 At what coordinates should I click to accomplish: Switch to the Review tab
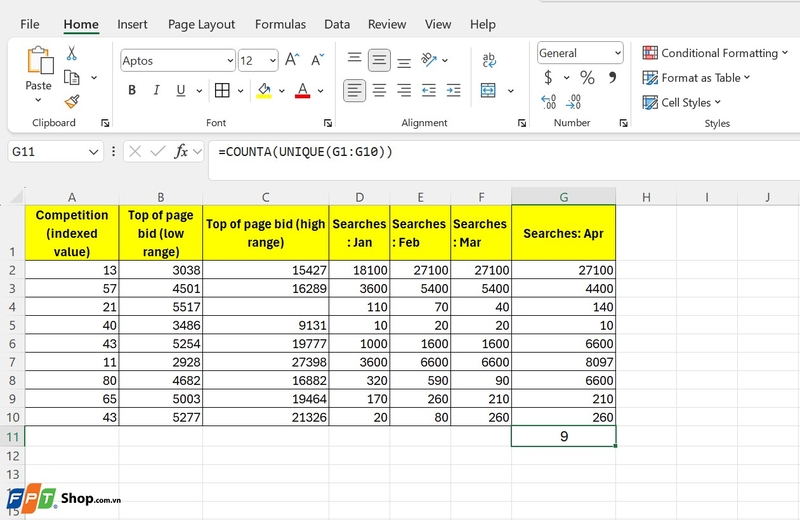pos(387,24)
